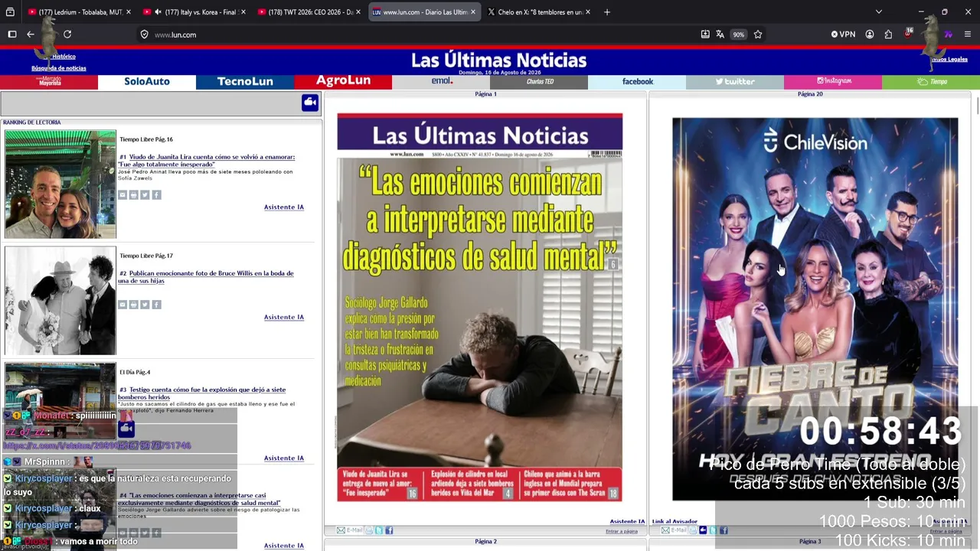Viewport: 980px width, 551px height.
Task: Open the Instagram navigation link
Action: point(833,81)
